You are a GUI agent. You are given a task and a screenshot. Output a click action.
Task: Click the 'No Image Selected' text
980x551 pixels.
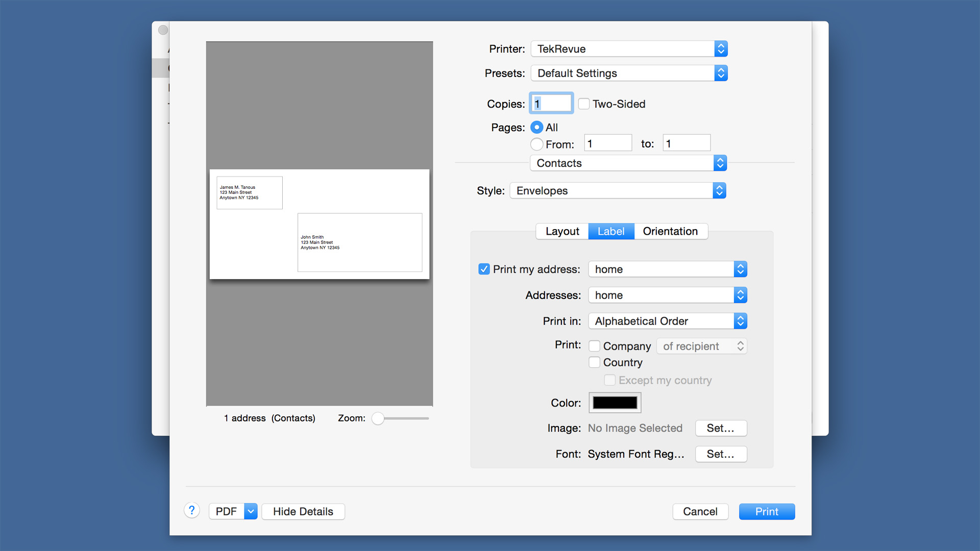tap(635, 428)
